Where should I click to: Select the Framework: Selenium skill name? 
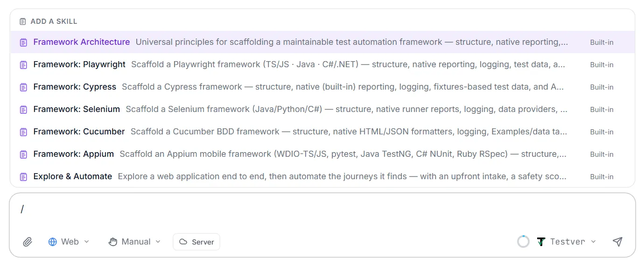77,109
